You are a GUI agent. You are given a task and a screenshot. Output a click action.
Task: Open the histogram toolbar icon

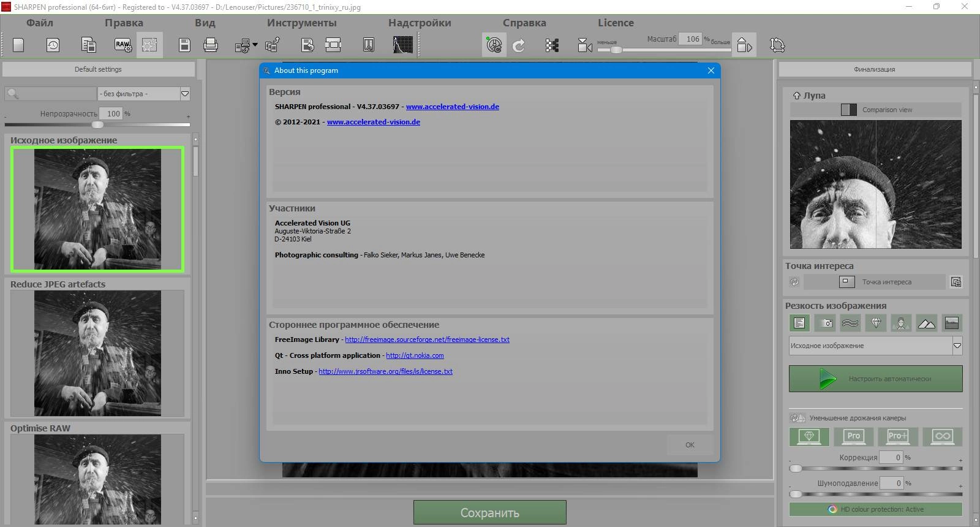(402, 45)
